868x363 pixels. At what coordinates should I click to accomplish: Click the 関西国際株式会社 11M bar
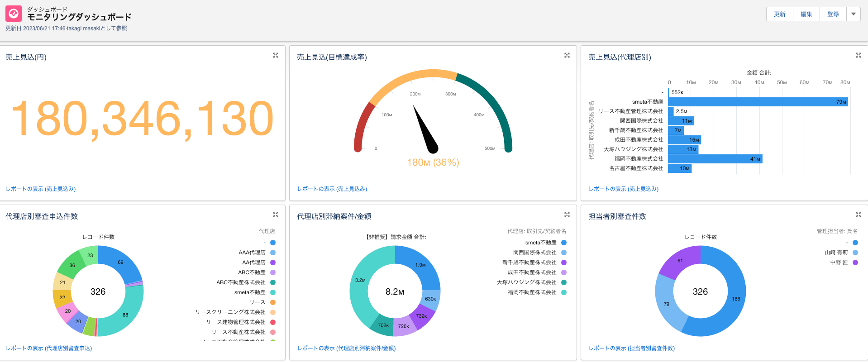681,121
